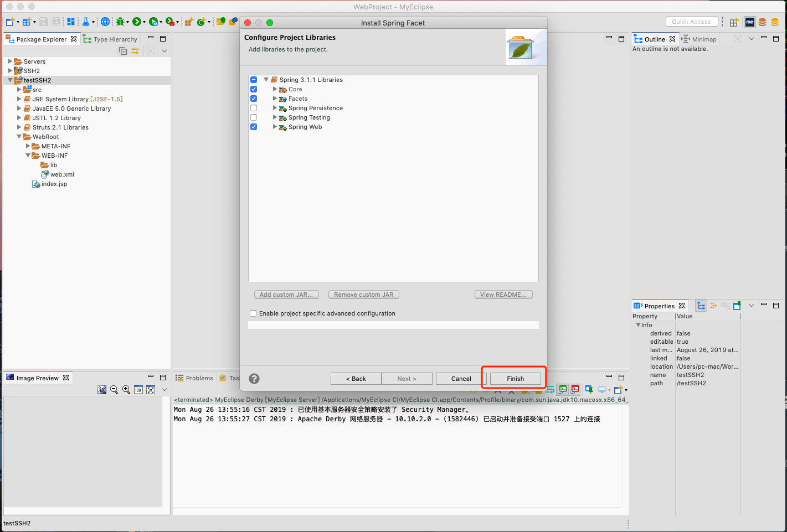Check the Spring Persistence checkbox
This screenshot has height=532, width=787.
254,108
